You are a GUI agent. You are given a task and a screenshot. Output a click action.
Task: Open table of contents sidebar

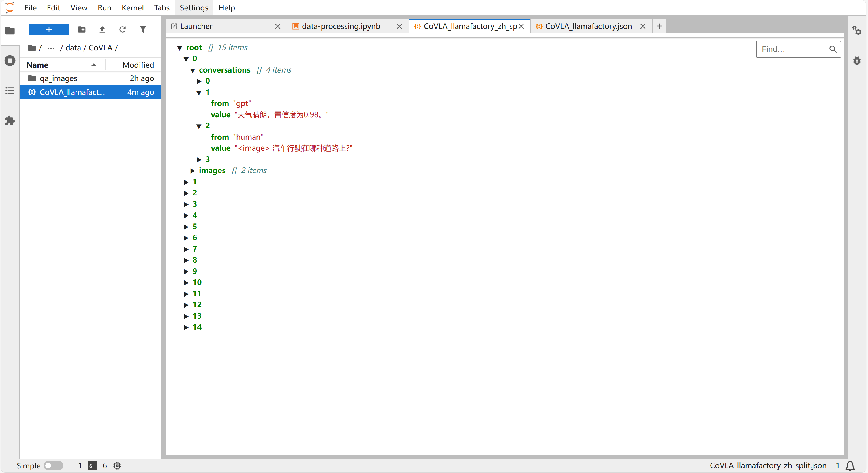(x=10, y=91)
